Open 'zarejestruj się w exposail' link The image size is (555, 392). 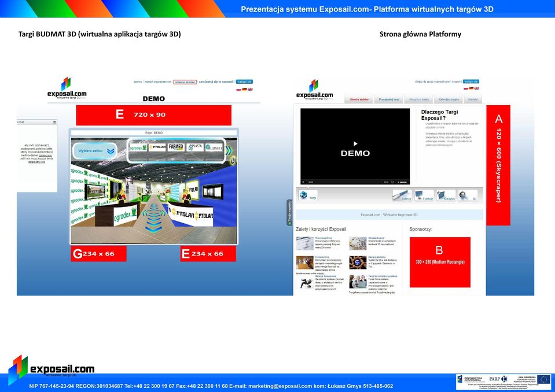tap(216, 82)
